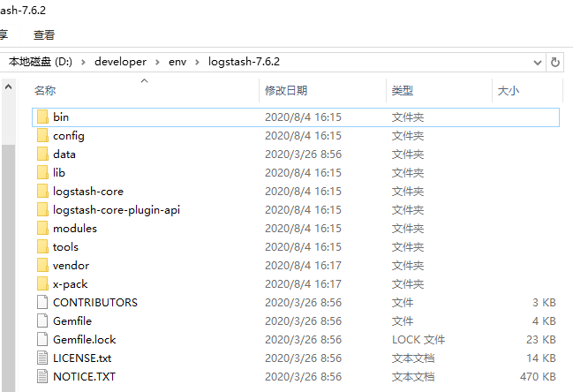Click the 3 KB size of CONTRIBUTORS

click(x=544, y=303)
